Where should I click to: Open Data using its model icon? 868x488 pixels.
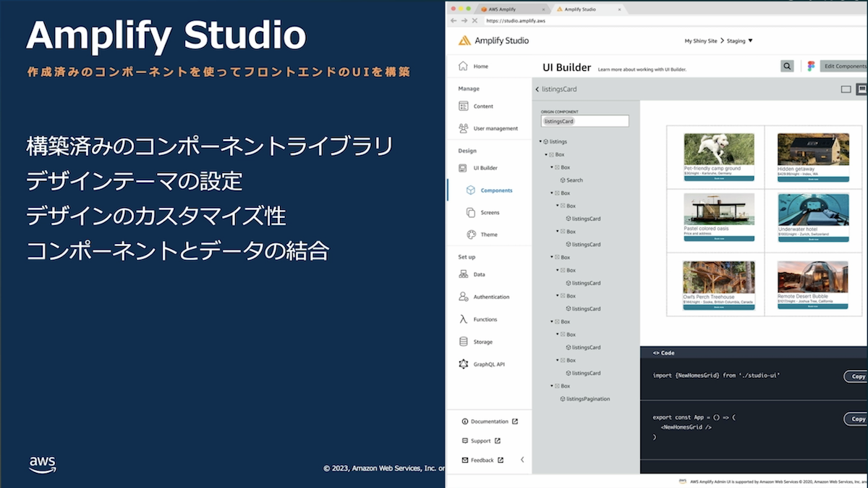463,274
